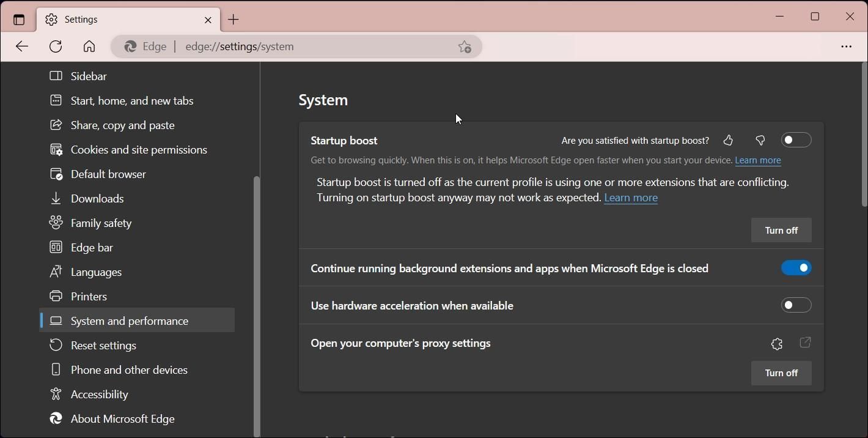Give a thumbs up for startup boost feedback

tap(728, 140)
